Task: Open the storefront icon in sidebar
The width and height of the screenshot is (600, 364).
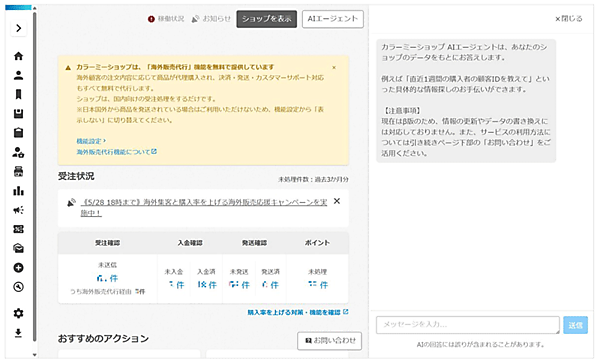Action: [x=18, y=171]
